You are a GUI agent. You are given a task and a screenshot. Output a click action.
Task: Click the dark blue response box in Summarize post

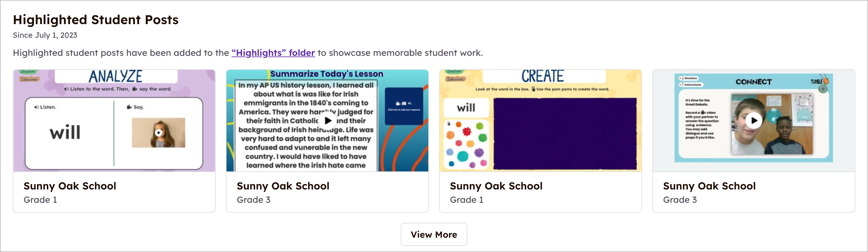click(404, 106)
